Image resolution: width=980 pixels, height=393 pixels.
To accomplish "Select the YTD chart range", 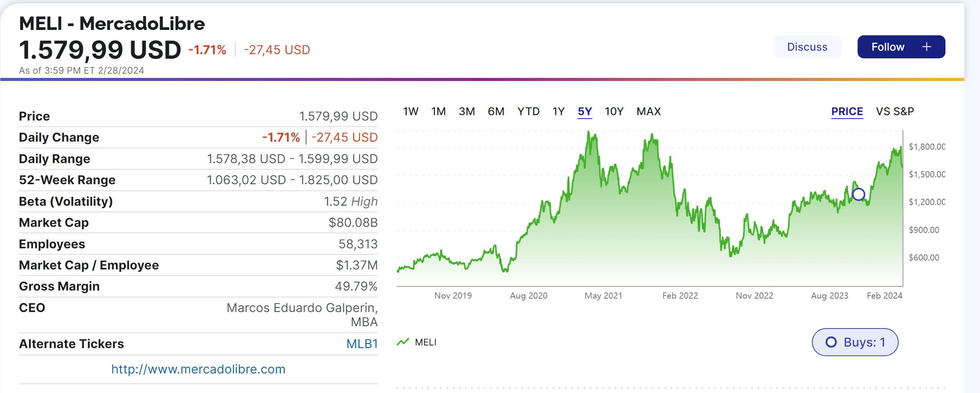I will 528,111.
